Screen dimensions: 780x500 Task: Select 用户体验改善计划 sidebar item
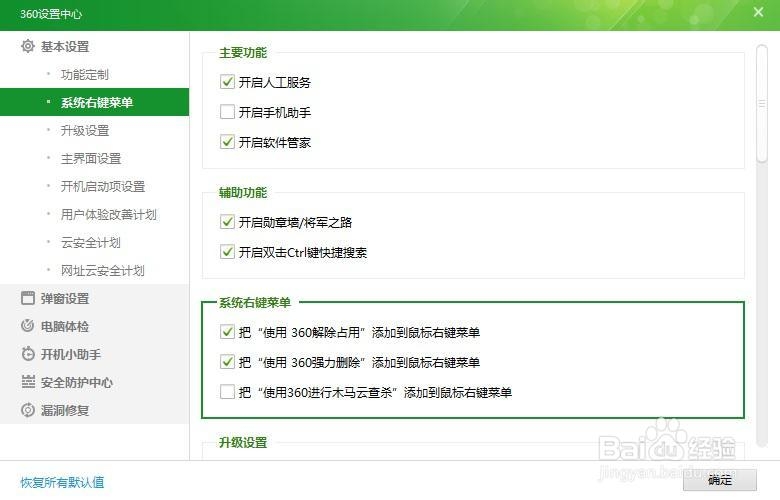[x=108, y=214]
